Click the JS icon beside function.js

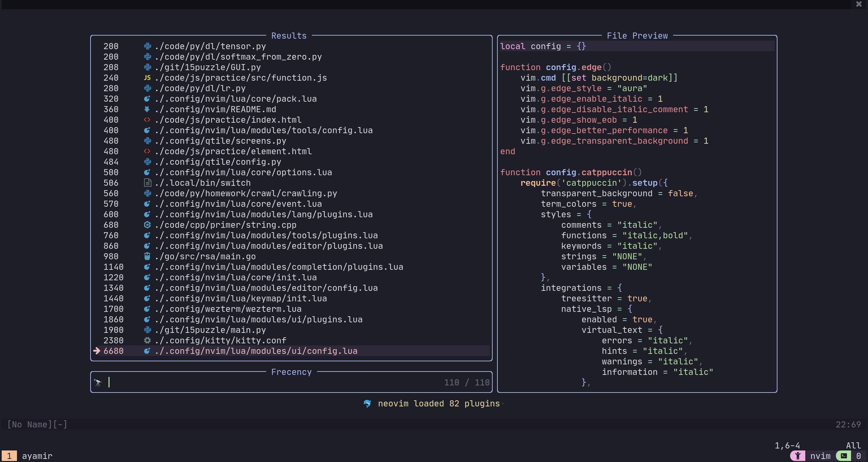coord(147,78)
